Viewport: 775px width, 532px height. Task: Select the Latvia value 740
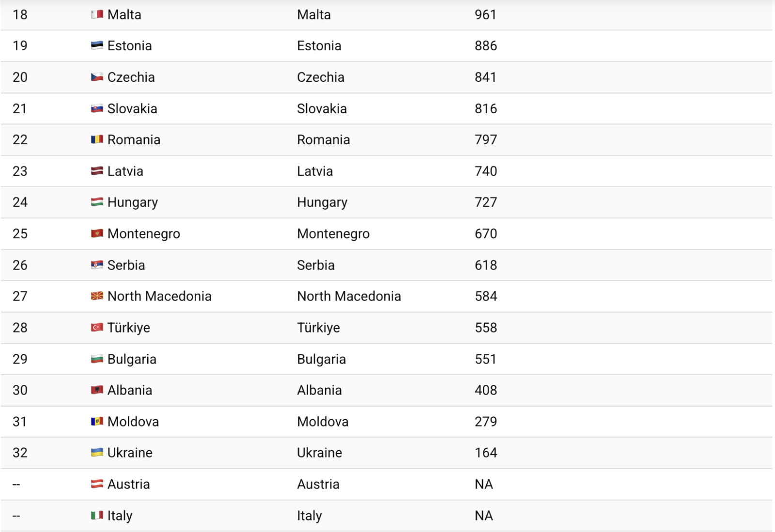485,171
